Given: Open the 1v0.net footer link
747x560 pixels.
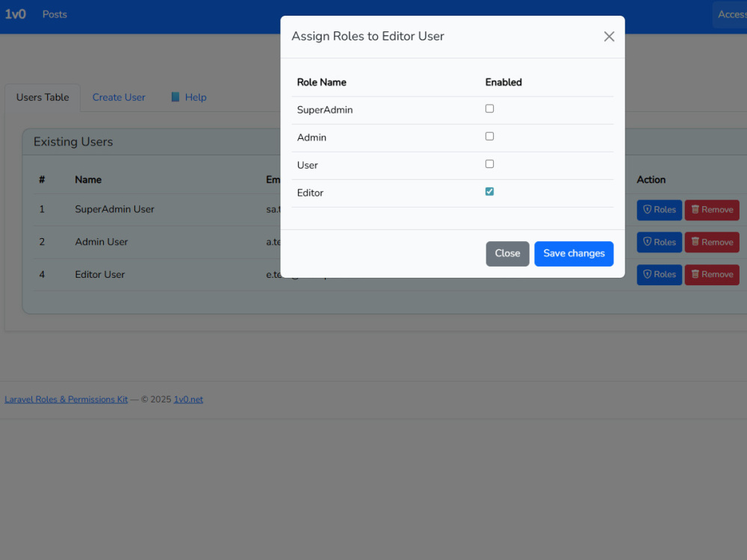Looking at the screenshot, I should [188, 399].
